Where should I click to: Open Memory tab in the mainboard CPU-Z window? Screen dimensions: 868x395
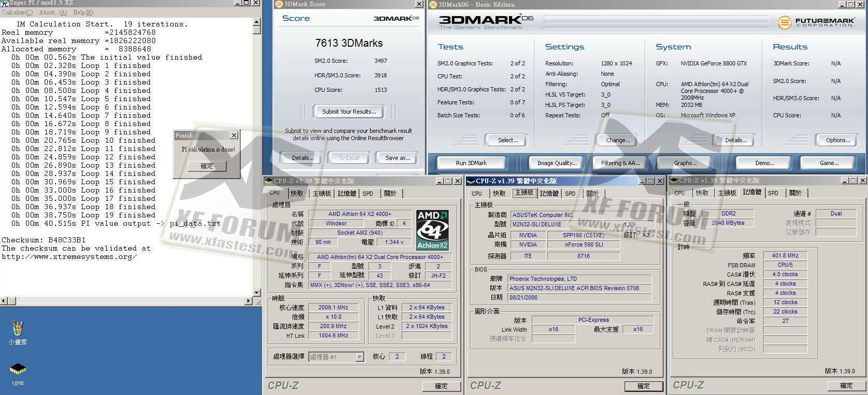click(549, 194)
